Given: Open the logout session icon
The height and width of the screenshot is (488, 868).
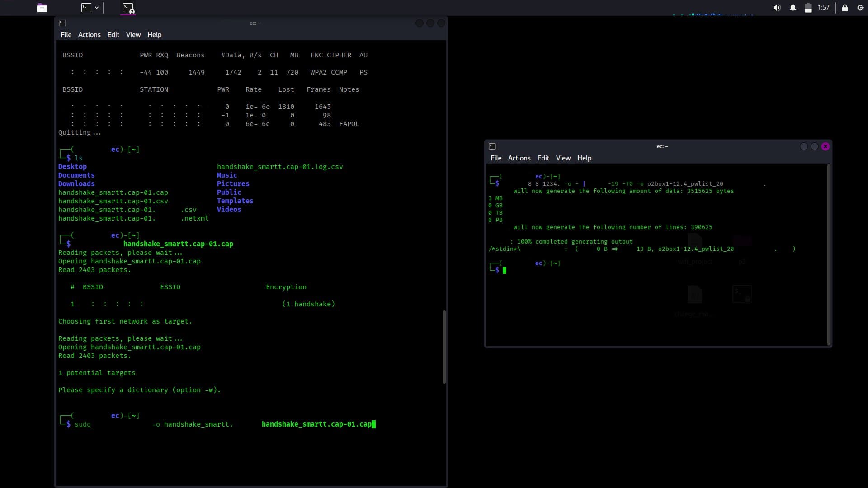Looking at the screenshot, I should pyautogui.click(x=860, y=8).
